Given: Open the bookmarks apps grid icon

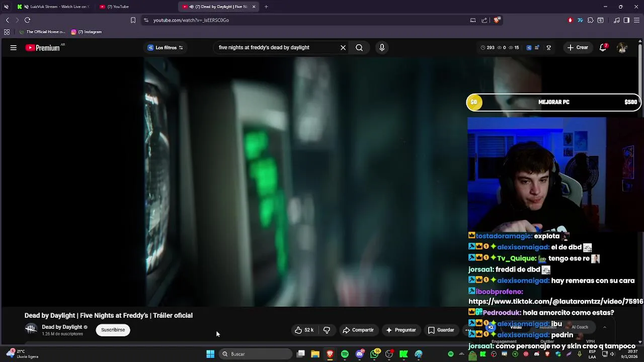Looking at the screenshot, I should click(x=7, y=32).
